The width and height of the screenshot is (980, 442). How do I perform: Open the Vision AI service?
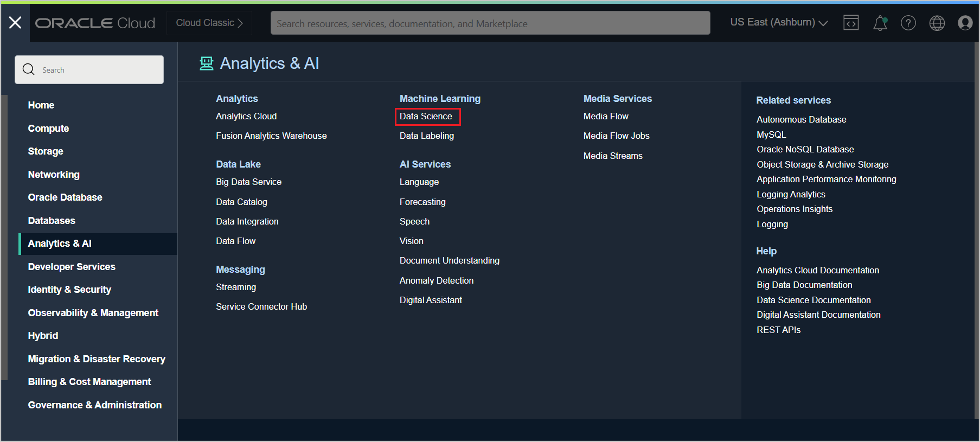[412, 241]
